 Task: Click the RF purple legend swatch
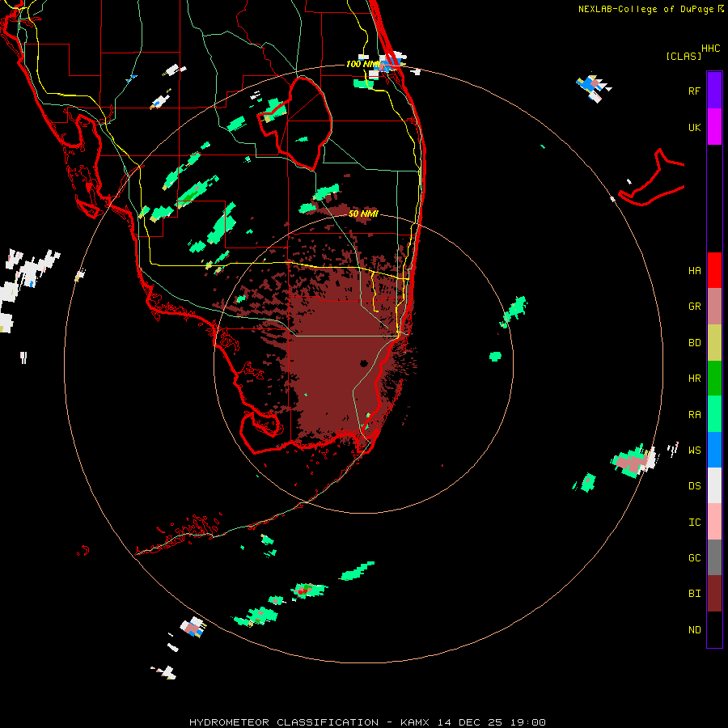coord(714,91)
